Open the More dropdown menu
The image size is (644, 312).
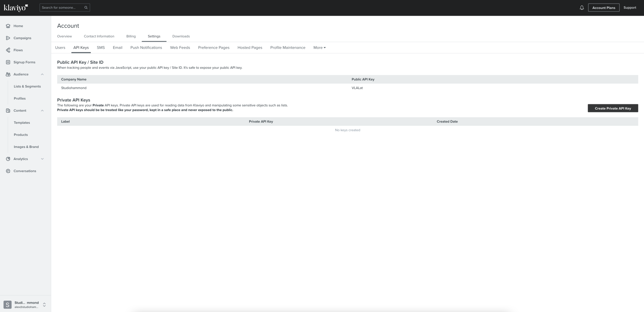click(x=319, y=48)
